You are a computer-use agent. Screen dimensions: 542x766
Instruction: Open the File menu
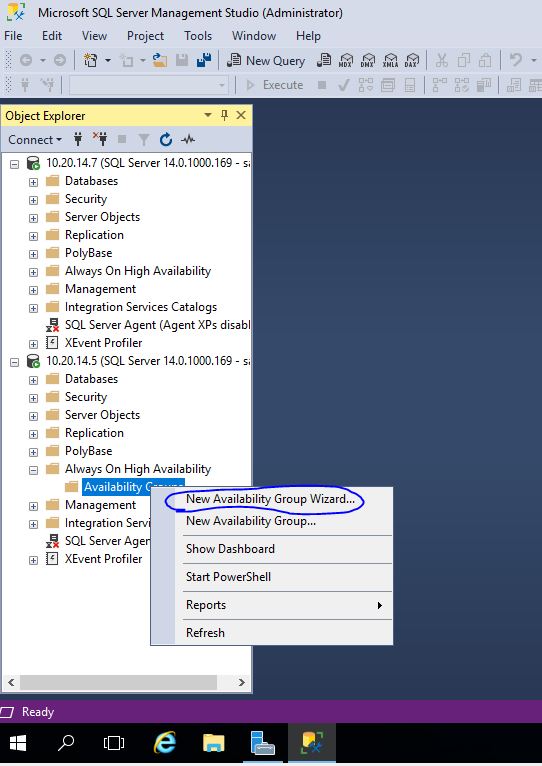[13, 36]
